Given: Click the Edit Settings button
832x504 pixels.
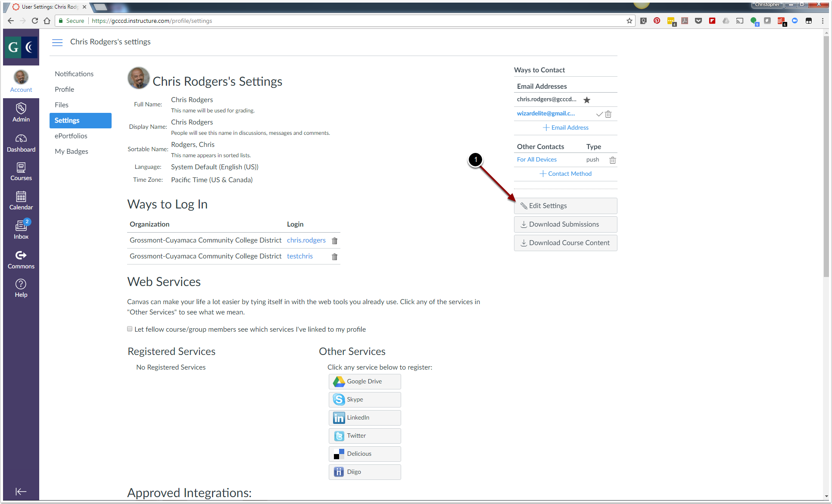Looking at the screenshot, I should [565, 206].
